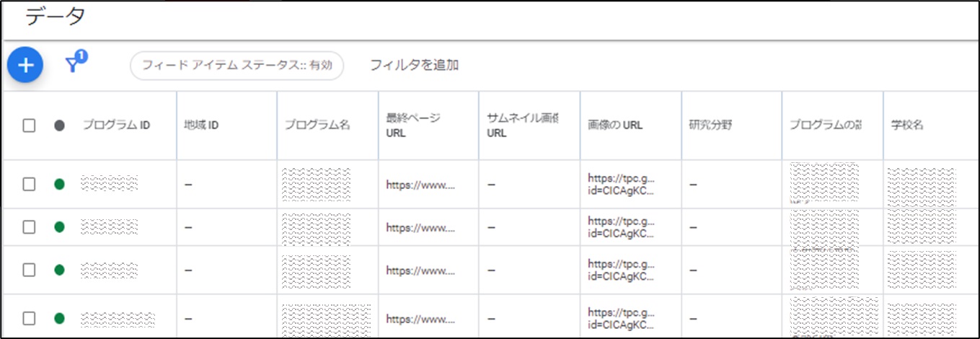Image resolution: width=980 pixels, height=339 pixels.
Task: Tick the fourth data row checkbox
Action: 29,318
